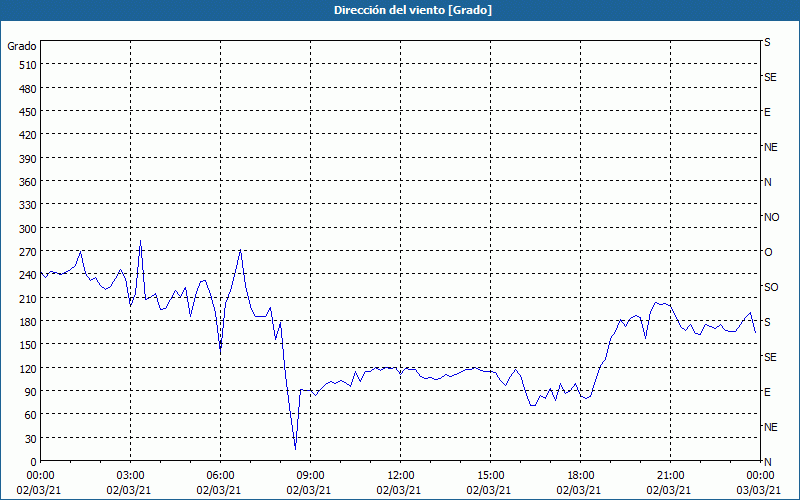This screenshot has height=500, width=800.
Task: Click the "NO" compass label on right axis
Action: point(771,217)
